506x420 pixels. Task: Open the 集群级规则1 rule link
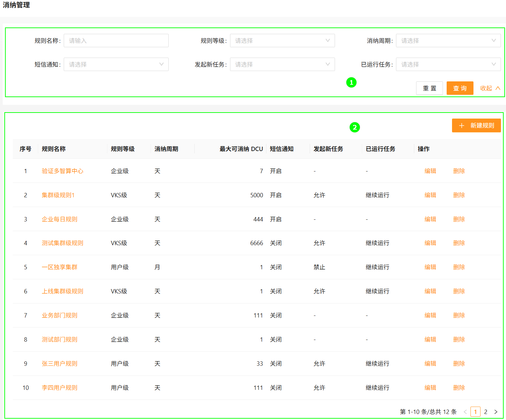[58, 195]
